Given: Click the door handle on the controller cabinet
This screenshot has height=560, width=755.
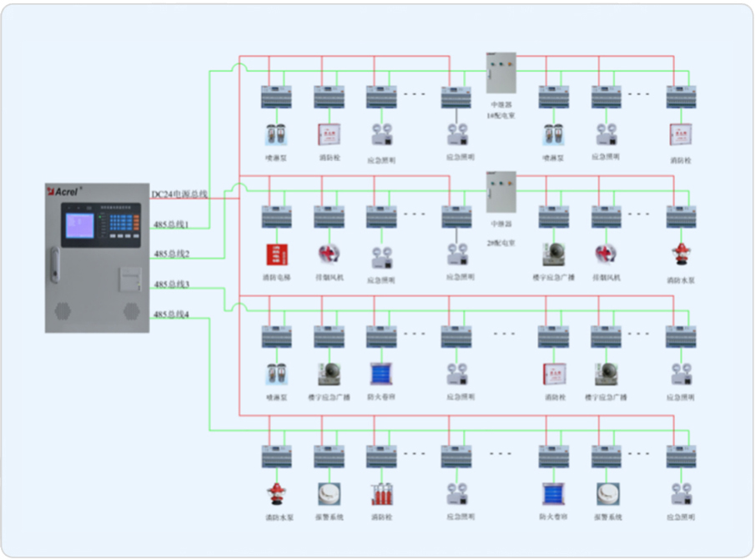Looking at the screenshot, I should (x=55, y=265).
